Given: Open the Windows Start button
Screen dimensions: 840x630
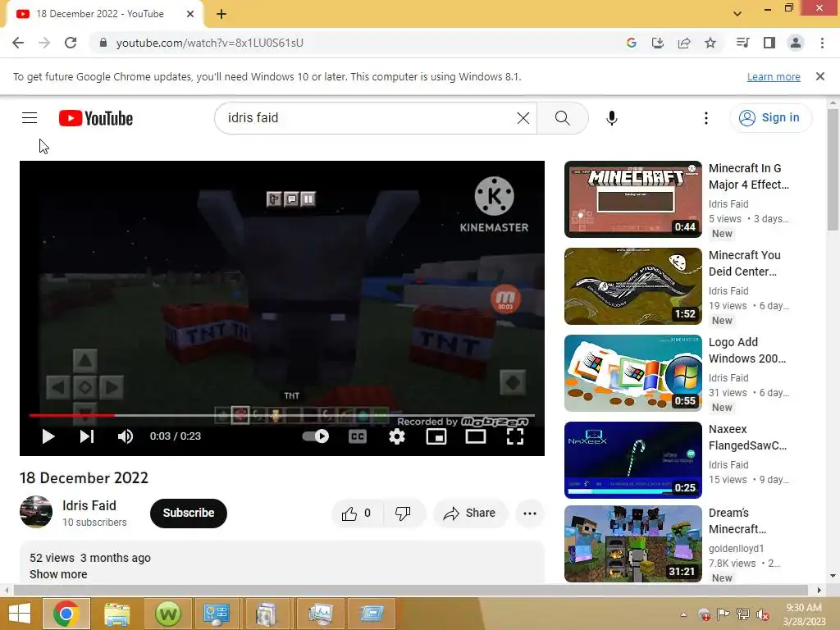Looking at the screenshot, I should tap(20, 614).
